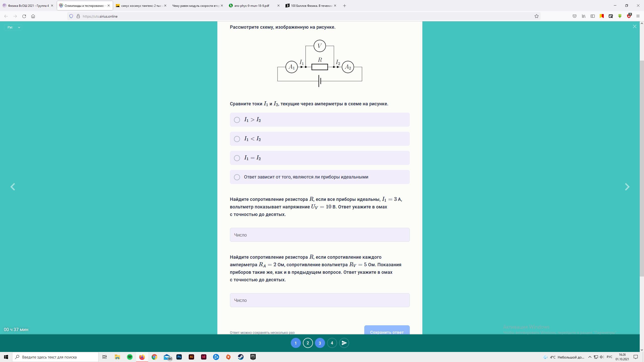This screenshot has width=644, height=362.
Task: Close the 'Олимпиады и тестирования' tab
Action: point(109,6)
